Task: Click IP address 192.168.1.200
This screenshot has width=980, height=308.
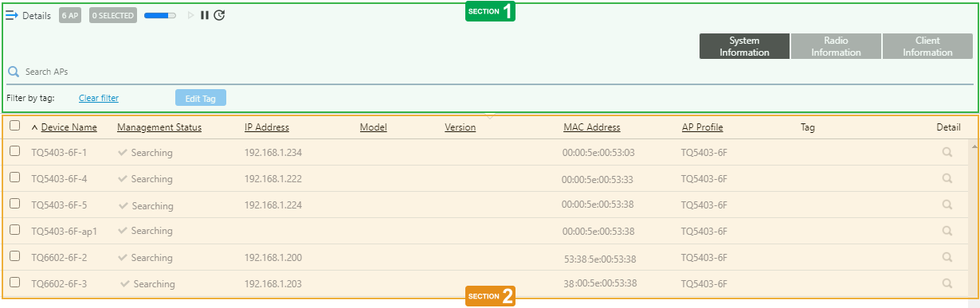Action: (273, 257)
